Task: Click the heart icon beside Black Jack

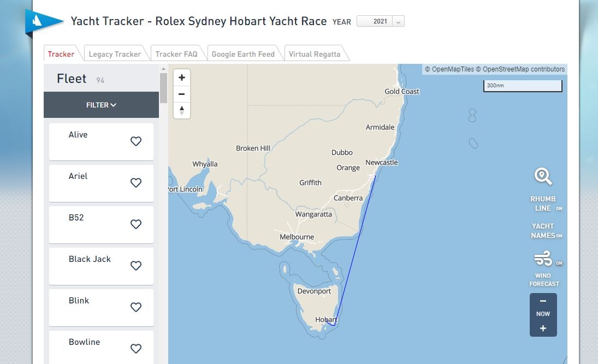Action: tap(135, 266)
